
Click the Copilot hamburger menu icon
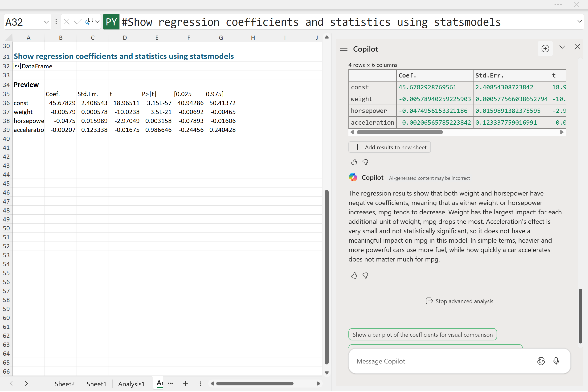pyautogui.click(x=343, y=49)
